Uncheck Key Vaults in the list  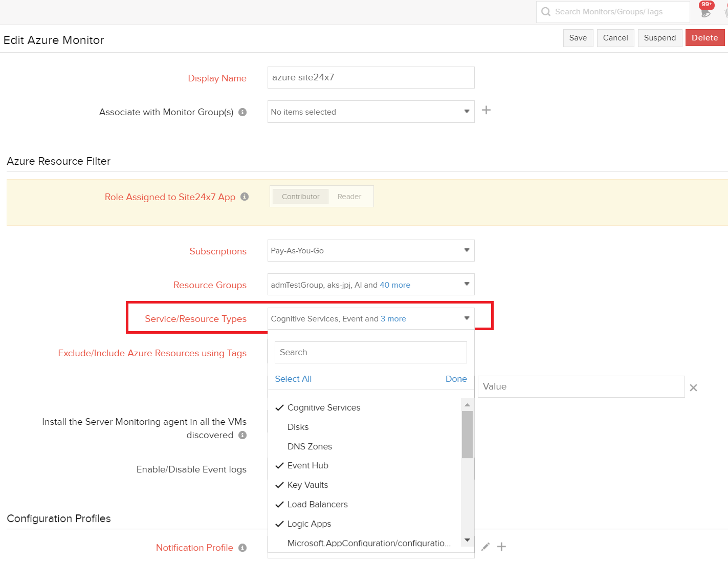coord(307,485)
